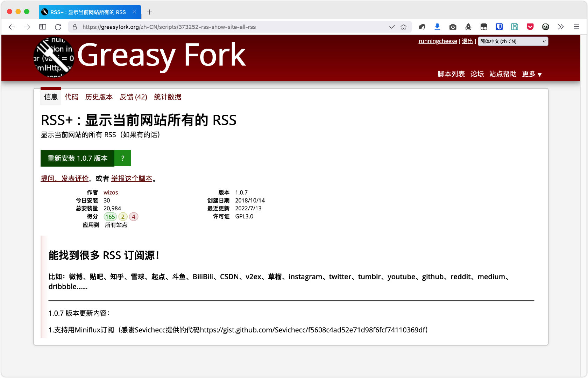This screenshot has width=588, height=378.
Task: Click the 1.0.7 版本更新内容 text
Action: point(79,313)
